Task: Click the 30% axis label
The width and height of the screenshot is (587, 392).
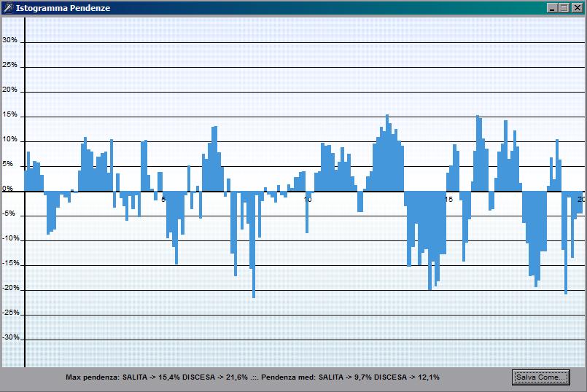Action: point(9,40)
